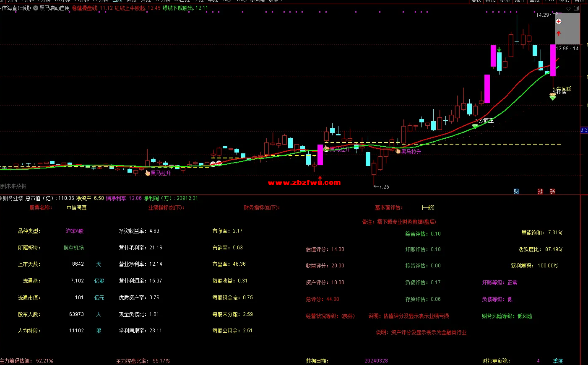Click the green down-arrow signal marker
The image size is (588, 365).
pyautogui.click(x=499, y=49)
